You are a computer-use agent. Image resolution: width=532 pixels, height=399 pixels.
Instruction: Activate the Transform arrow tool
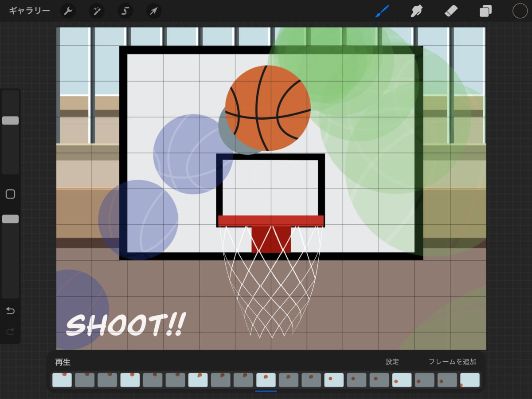pos(153,11)
